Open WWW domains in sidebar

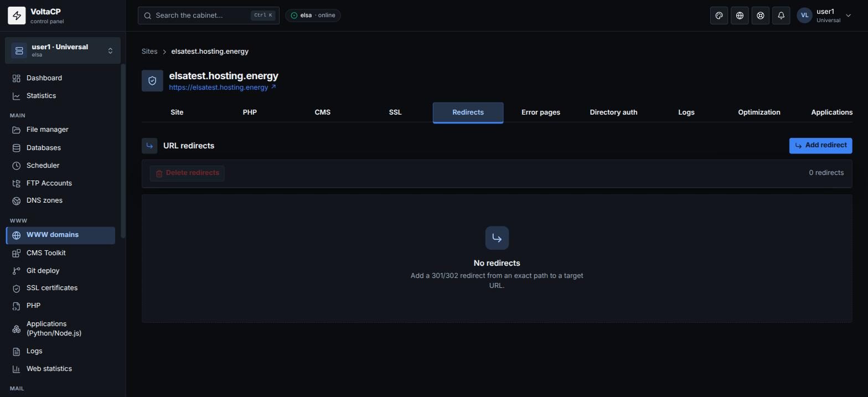61,235
